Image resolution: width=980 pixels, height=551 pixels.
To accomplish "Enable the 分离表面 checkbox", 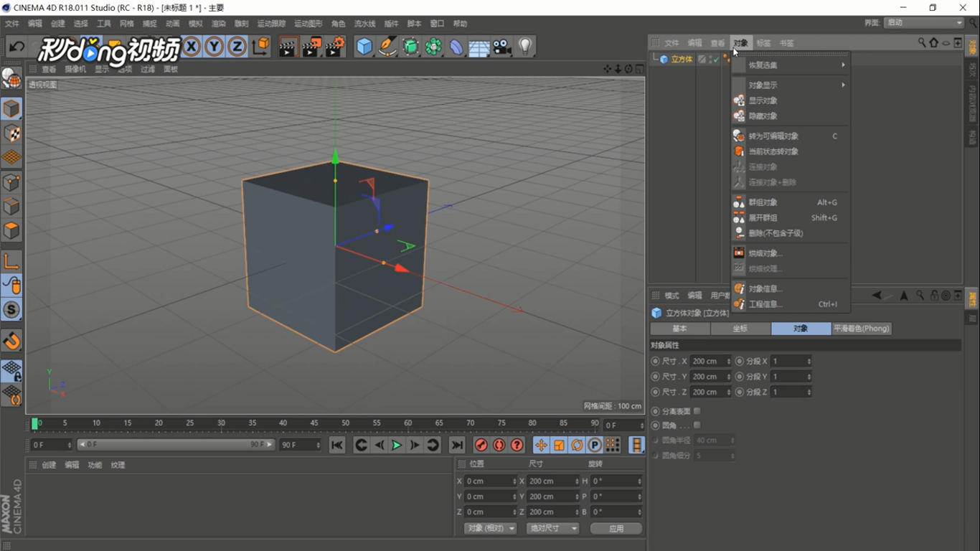I will pyautogui.click(x=697, y=411).
